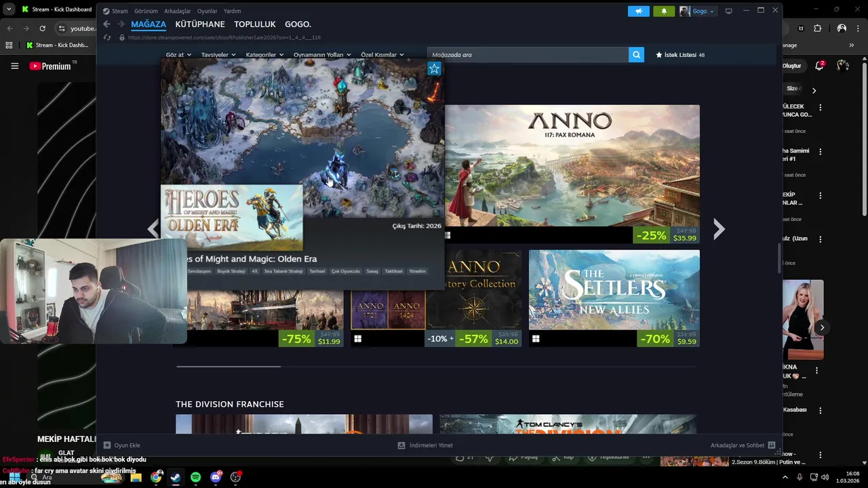Click the Oyun Ekle plus icon

point(107,445)
